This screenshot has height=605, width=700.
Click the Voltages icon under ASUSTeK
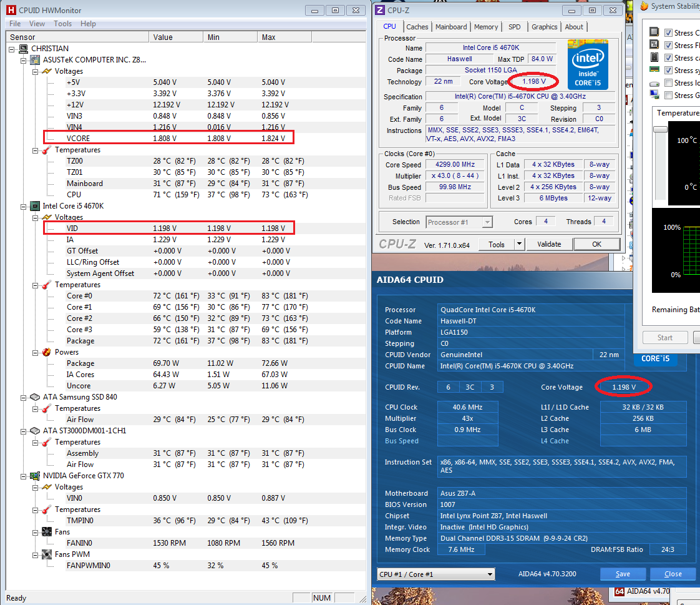click(46, 71)
